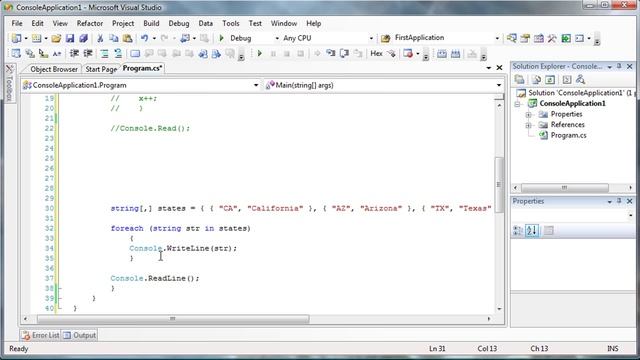Viewport: 640px width, 360px height.
Task: Open the FirstApplication find combo box
Action: [x=497, y=38]
